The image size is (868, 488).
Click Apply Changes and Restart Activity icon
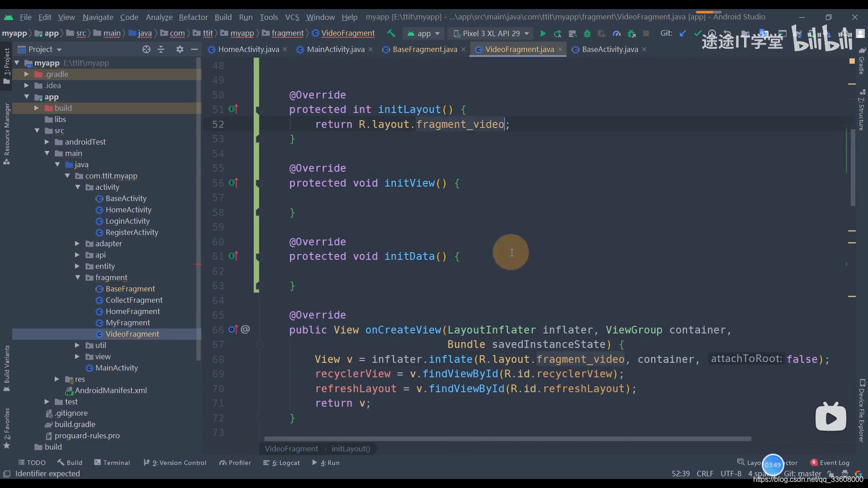click(557, 33)
